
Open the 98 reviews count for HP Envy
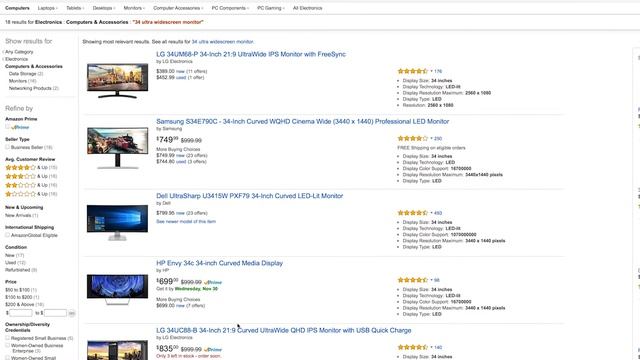click(x=437, y=280)
